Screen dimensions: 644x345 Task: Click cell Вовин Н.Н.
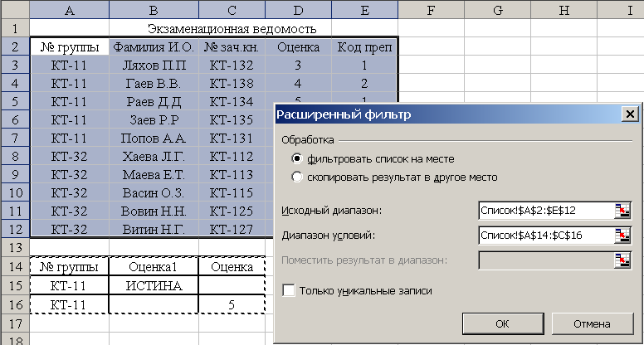(154, 211)
